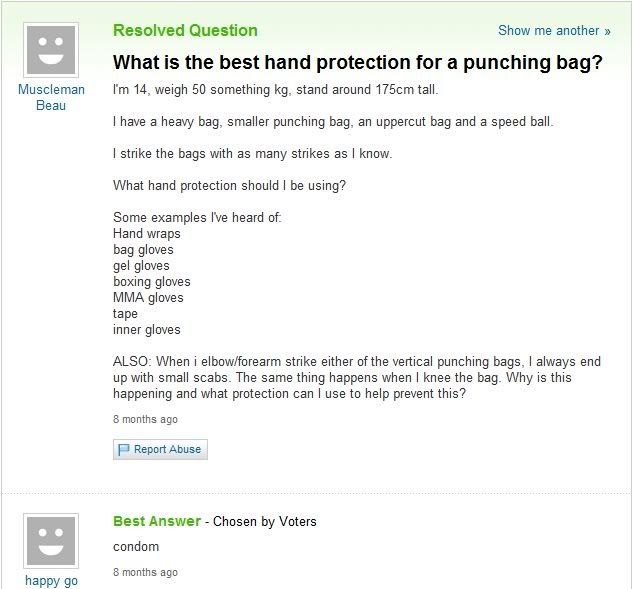
Task: Click the 'inner gloves' list entry
Action: 147,330
